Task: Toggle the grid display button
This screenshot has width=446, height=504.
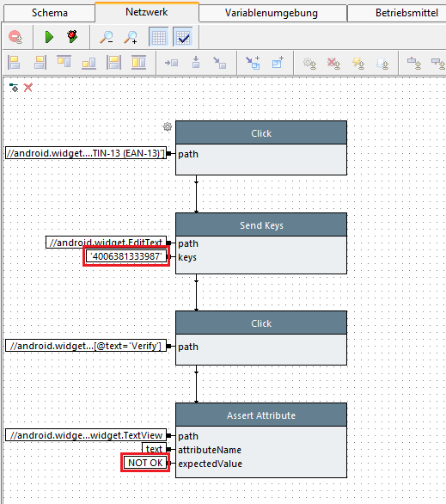Action: coord(159,37)
